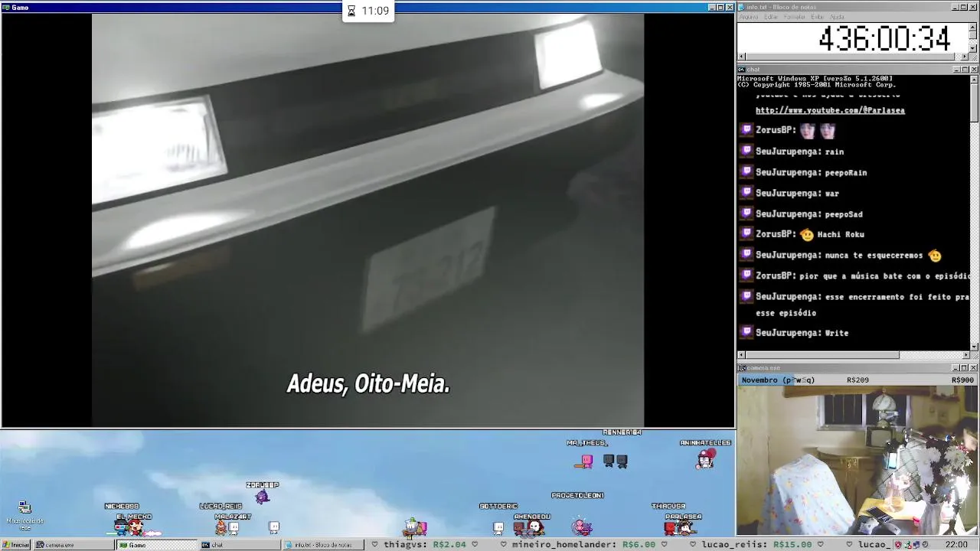Image resolution: width=980 pixels, height=551 pixels.
Task: Click the chat window scroll down arrow
Action: (974, 346)
